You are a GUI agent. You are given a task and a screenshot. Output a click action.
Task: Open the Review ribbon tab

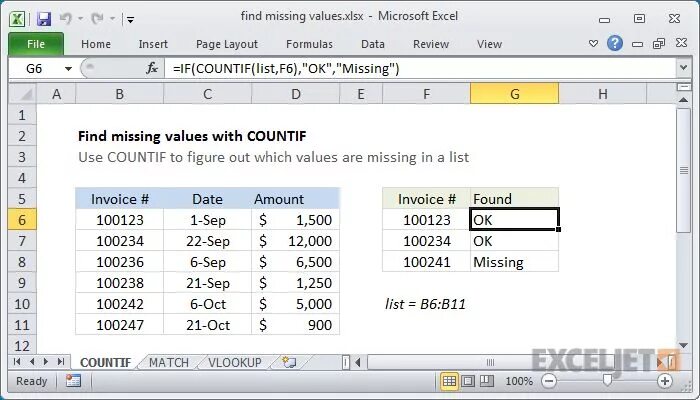[431, 44]
